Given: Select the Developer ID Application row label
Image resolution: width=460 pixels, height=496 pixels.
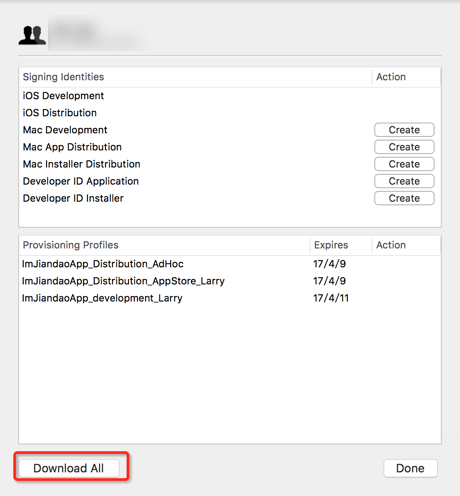Looking at the screenshot, I should (x=81, y=181).
